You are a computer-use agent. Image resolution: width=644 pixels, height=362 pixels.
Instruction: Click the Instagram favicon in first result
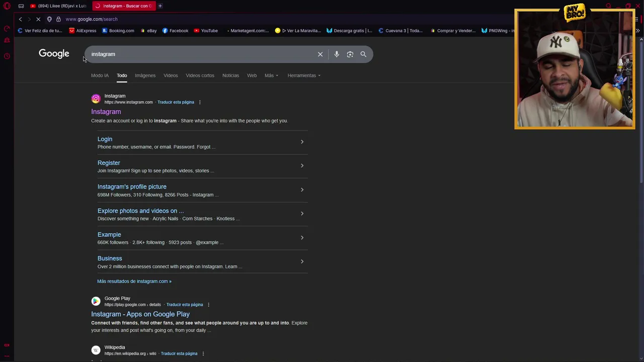[96, 99]
